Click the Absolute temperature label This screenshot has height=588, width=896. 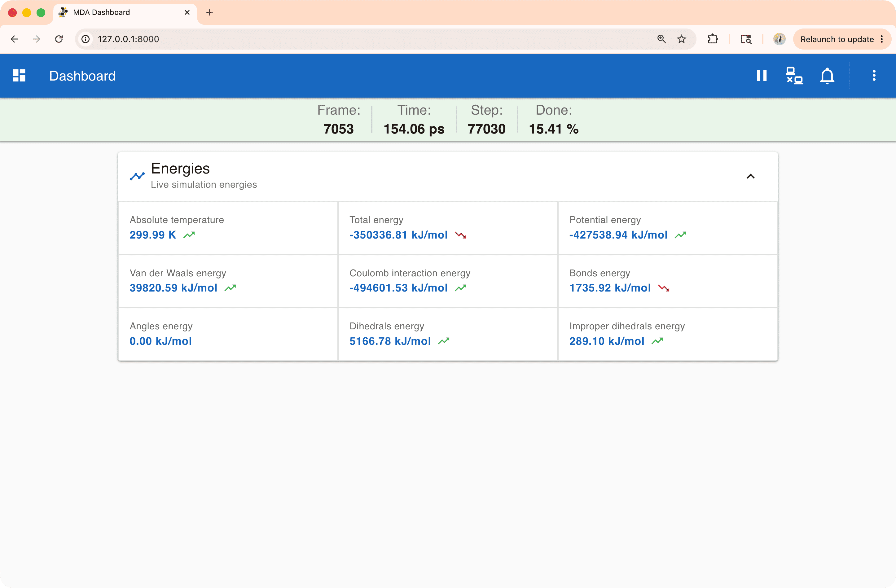point(177,220)
